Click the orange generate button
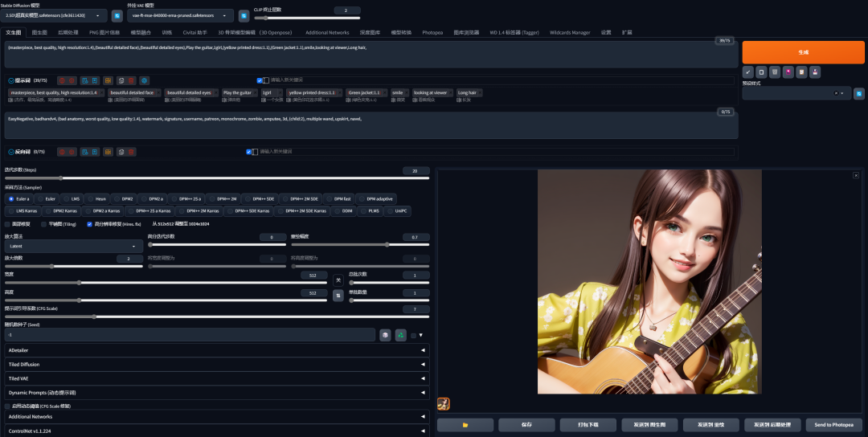The image size is (868, 437). (803, 52)
